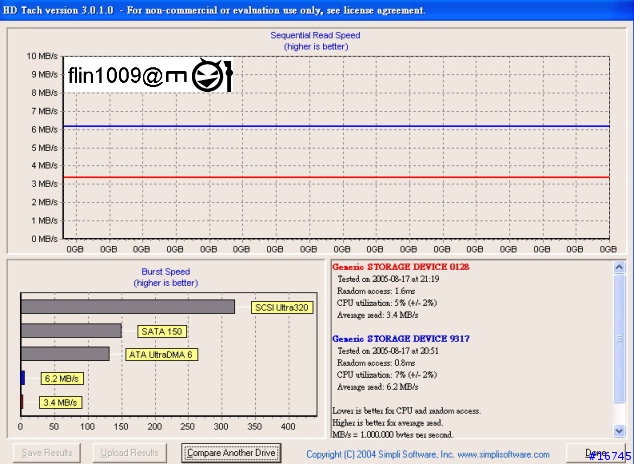Viewport: 634px width, 464px height.
Task: Click the Done button
Action: 596,453
